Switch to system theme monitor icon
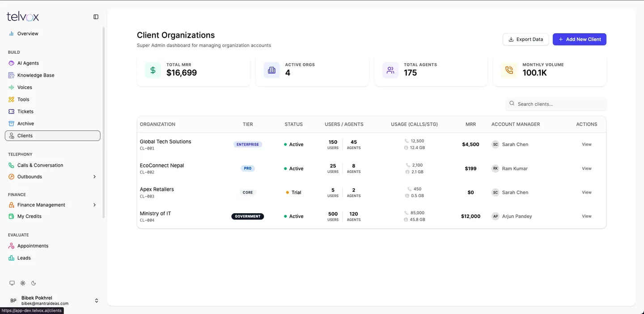This screenshot has height=314, width=644. click(x=12, y=283)
